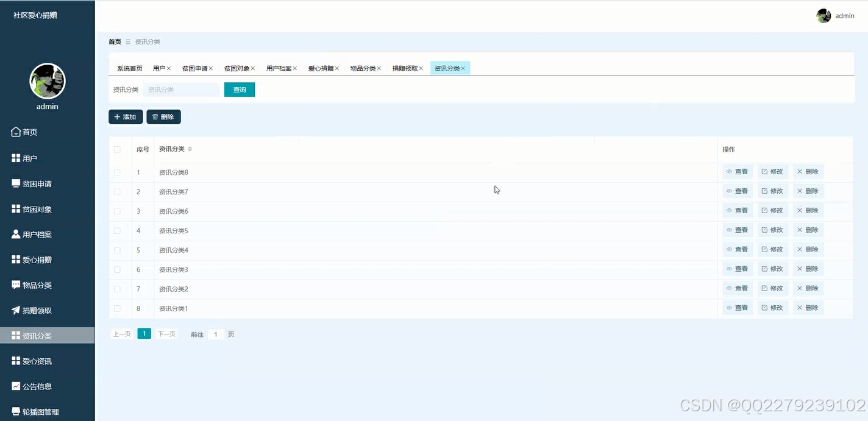
Task: Select page 1 in the pagination bar
Action: (x=144, y=334)
